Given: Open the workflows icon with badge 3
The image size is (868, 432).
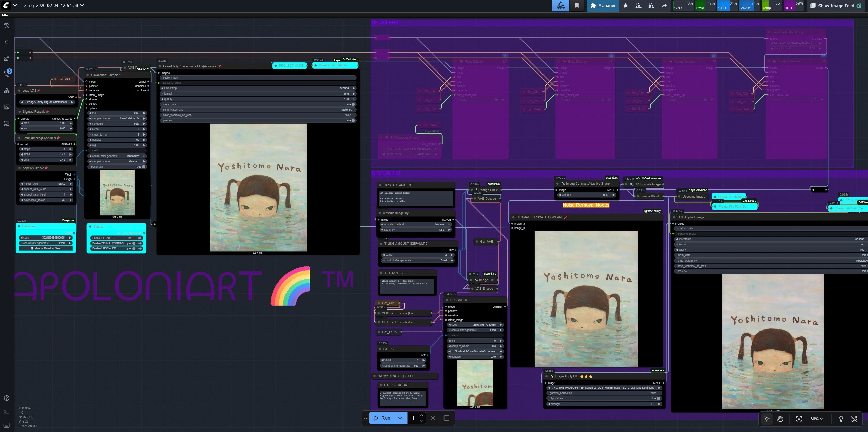Looking at the screenshot, I should click(x=7, y=74).
